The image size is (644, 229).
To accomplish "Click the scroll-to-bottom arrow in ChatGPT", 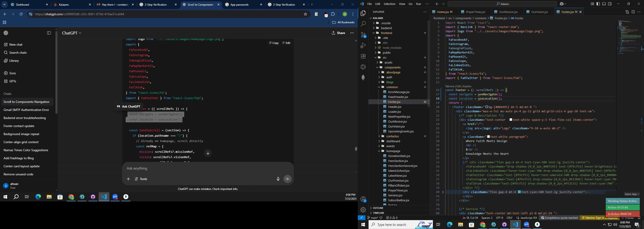I will pyautogui.click(x=208, y=153).
